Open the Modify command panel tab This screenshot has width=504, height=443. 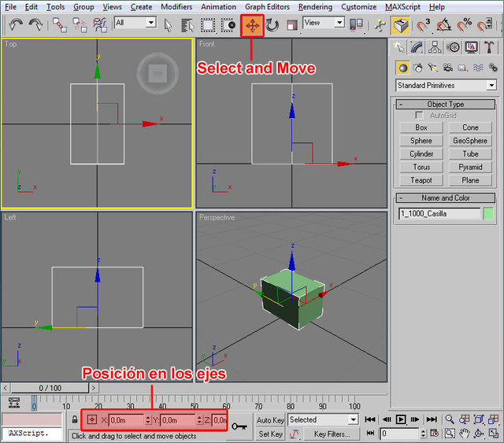pyautogui.click(x=417, y=48)
